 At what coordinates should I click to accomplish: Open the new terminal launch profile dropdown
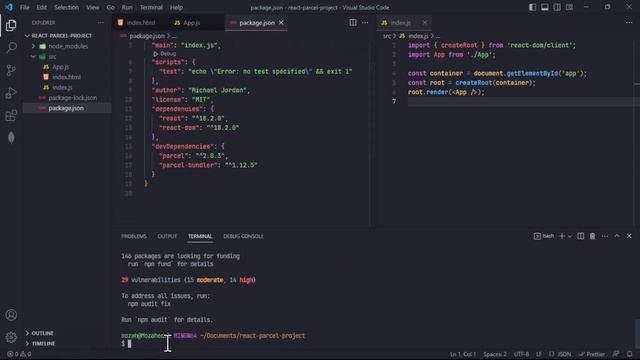(x=570, y=236)
